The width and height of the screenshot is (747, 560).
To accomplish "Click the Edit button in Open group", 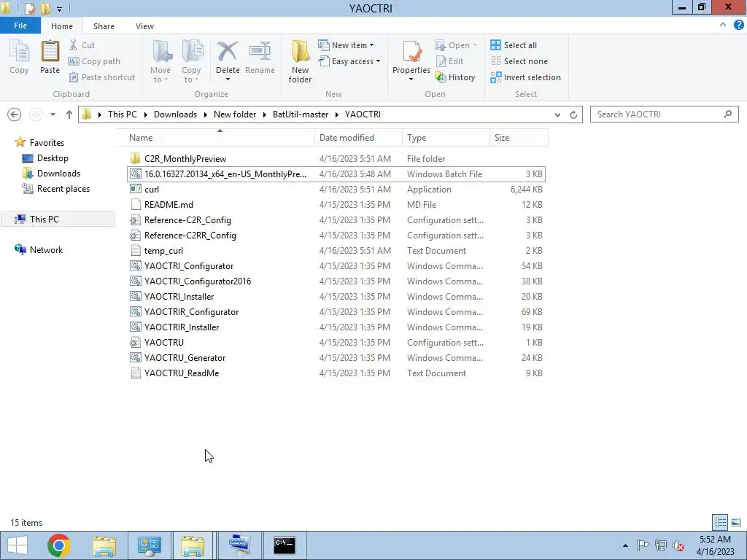I will pyautogui.click(x=449, y=61).
